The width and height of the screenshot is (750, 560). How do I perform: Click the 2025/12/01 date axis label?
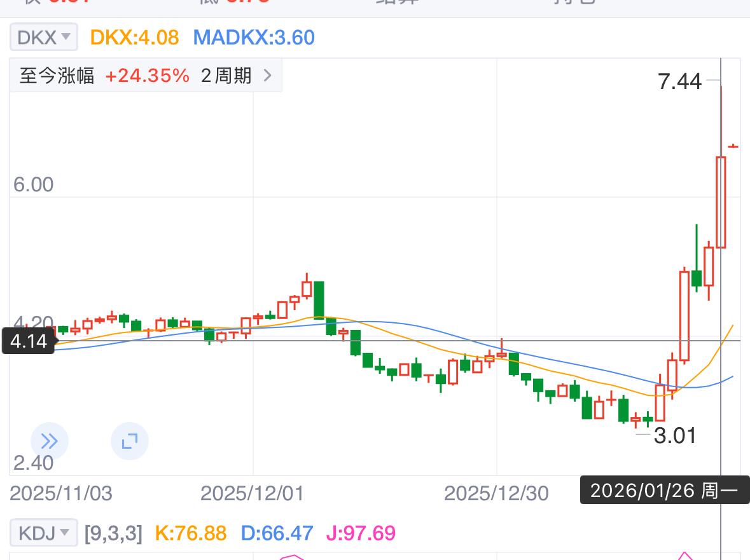click(252, 493)
